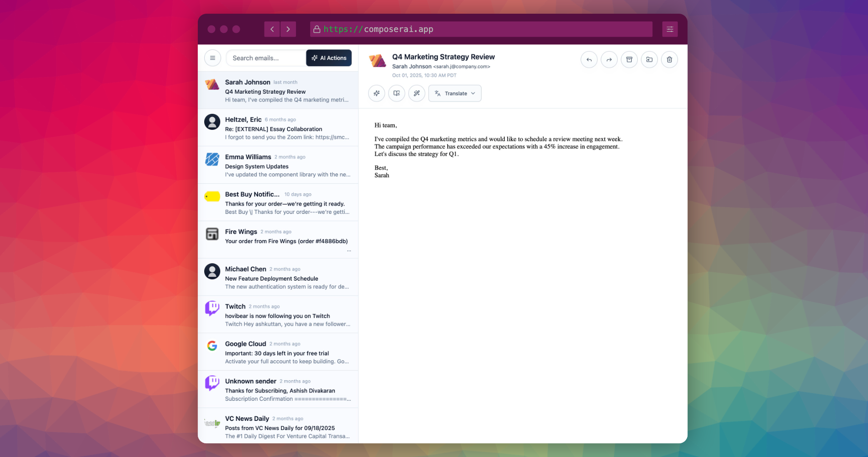Open the Heltzel, Eric Essay Collaboration email
The width and height of the screenshot is (868, 457).
278,128
